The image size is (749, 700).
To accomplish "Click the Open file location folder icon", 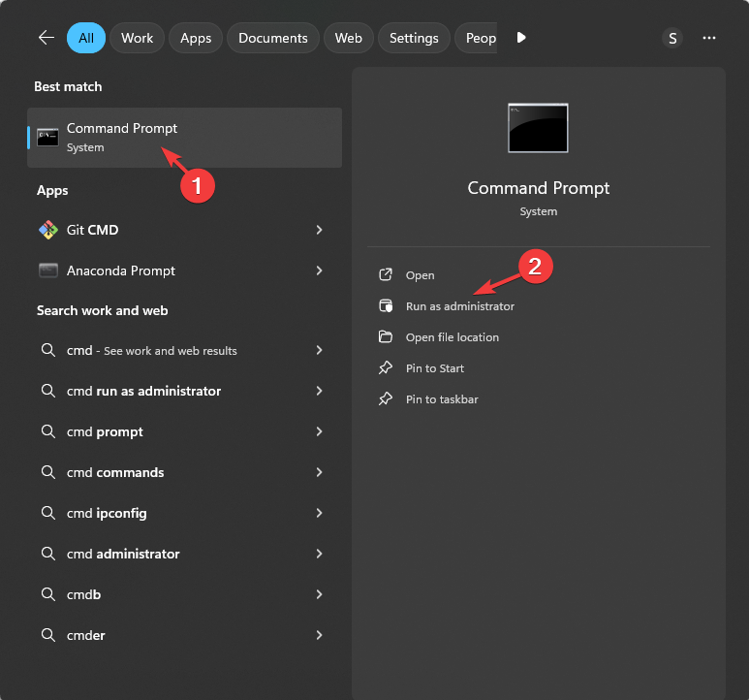I will [x=386, y=336].
